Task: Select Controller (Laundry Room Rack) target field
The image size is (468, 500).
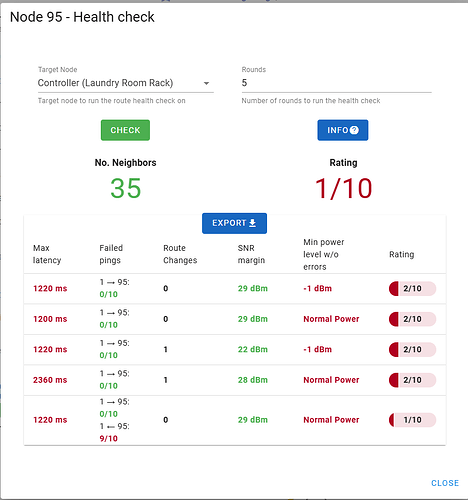Action: click(125, 83)
